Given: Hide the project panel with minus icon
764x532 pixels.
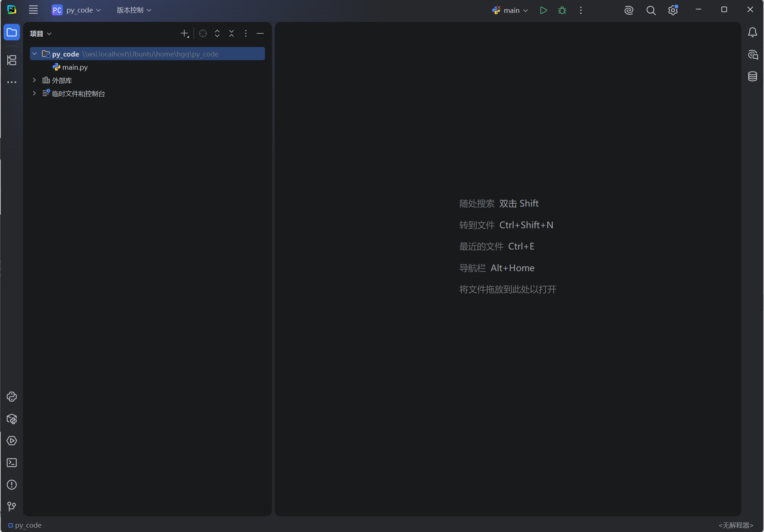Looking at the screenshot, I should click(x=260, y=34).
